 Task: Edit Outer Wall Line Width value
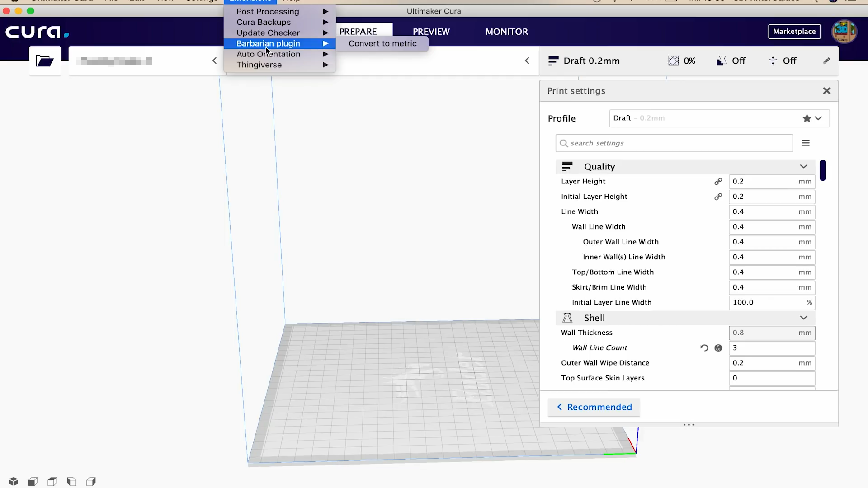tap(772, 242)
